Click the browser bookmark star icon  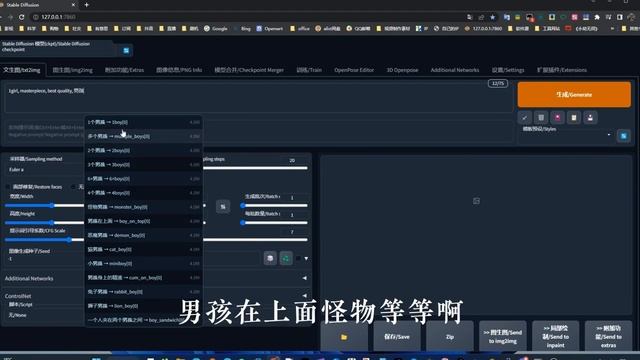(493, 17)
